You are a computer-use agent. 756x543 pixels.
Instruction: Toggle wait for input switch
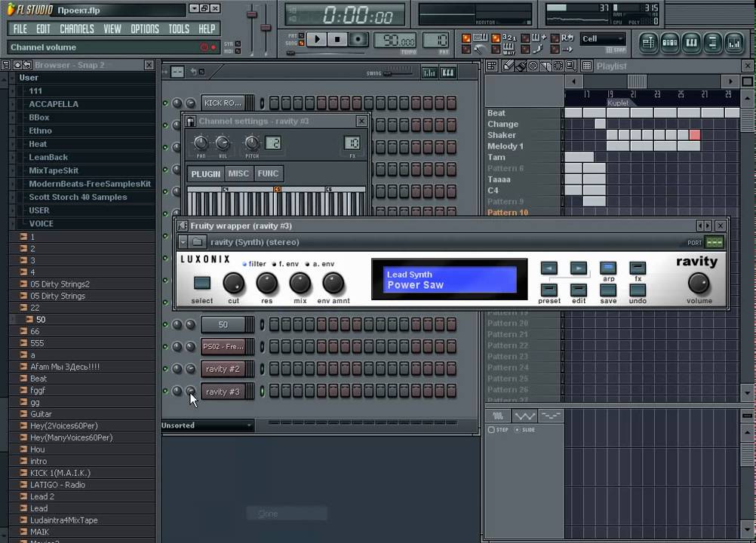point(496,49)
